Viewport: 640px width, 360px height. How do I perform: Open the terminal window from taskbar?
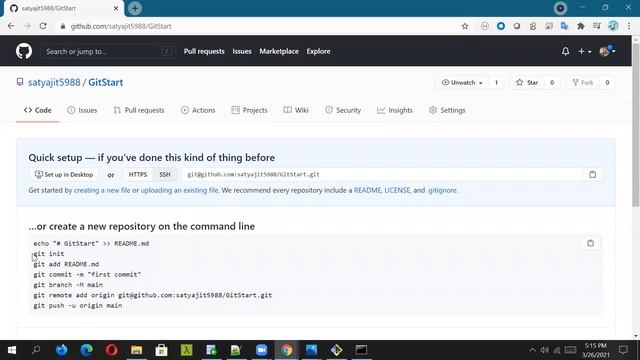[x=361, y=350]
